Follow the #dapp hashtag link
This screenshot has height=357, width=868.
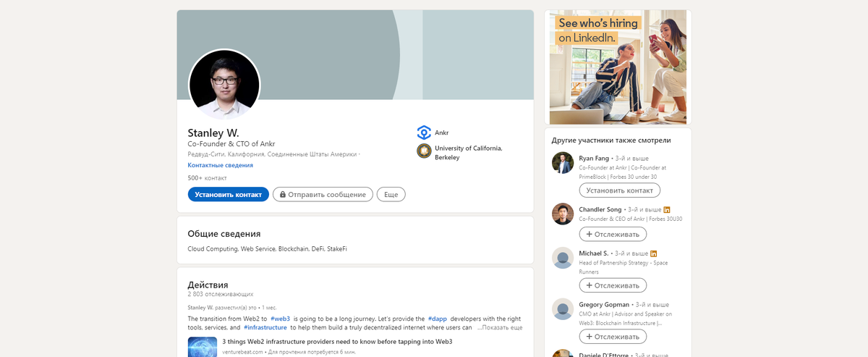437,319
